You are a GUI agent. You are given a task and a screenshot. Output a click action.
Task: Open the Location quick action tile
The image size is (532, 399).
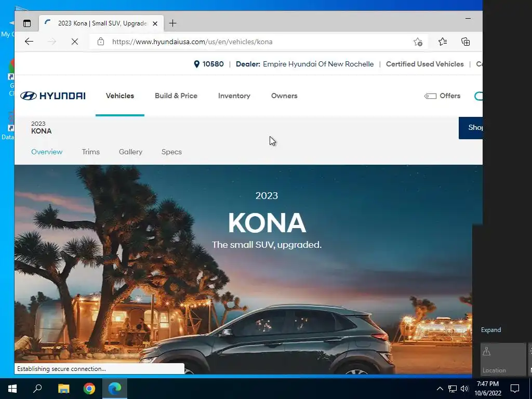503,360
